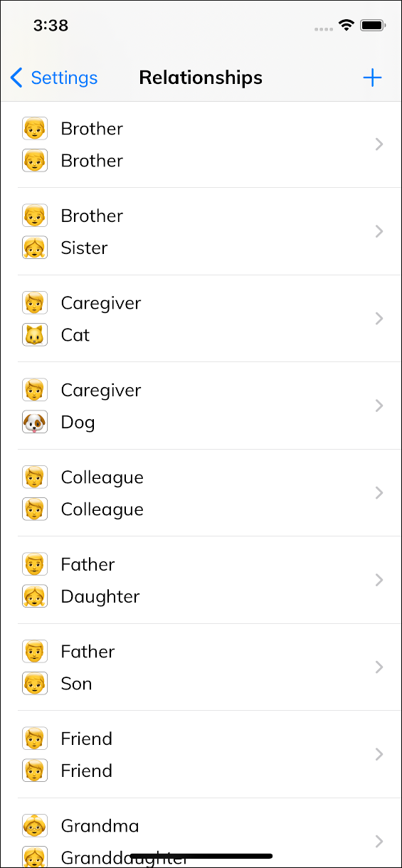This screenshot has height=868, width=402.
Task: Tap the plus icon to add relationship
Action: pyautogui.click(x=372, y=78)
